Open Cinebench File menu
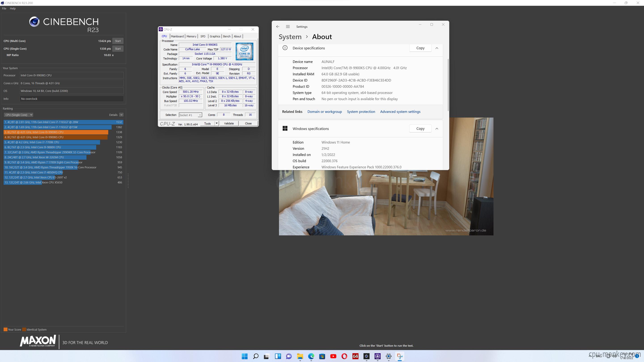 coord(4,8)
